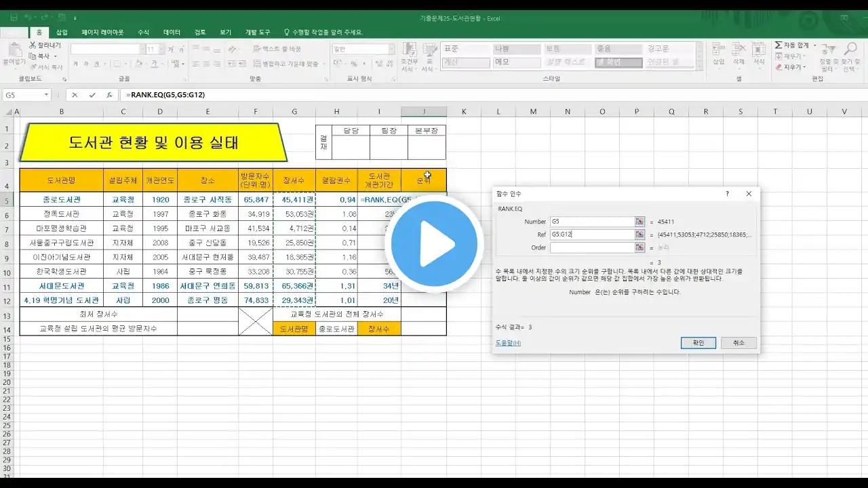Click the Cut (잘라내기) scissors icon

coord(33,45)
